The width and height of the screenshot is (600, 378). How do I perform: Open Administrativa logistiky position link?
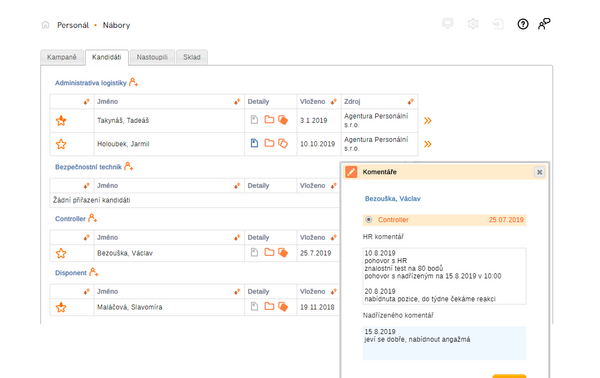pyautogui.click(x=91, y=83)
